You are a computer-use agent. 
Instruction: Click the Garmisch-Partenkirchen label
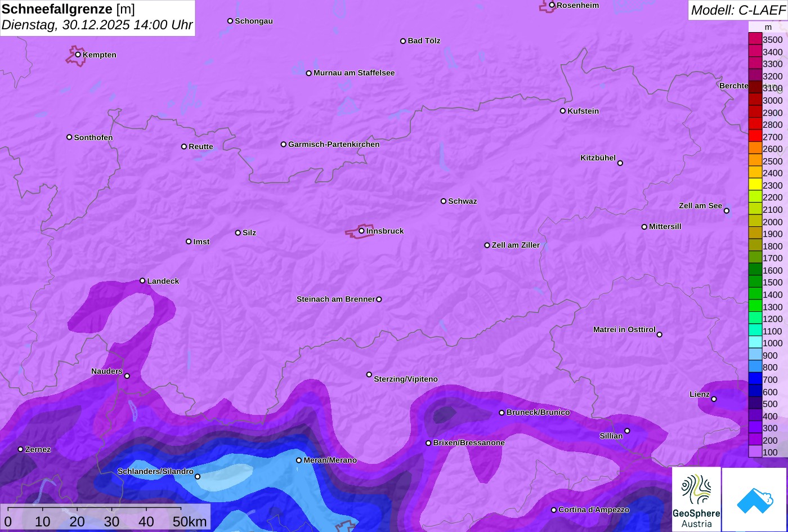pyautogui.click(x=334, y=144)
